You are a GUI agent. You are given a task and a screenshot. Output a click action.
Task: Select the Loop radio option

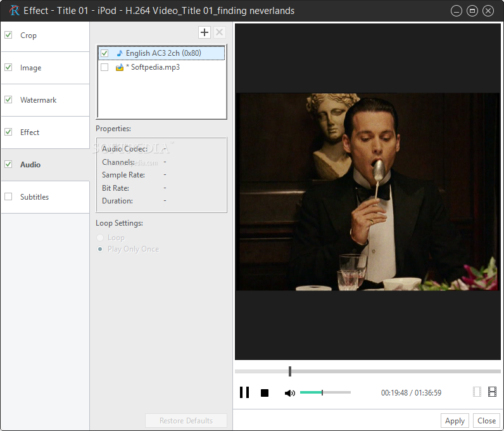100,238
